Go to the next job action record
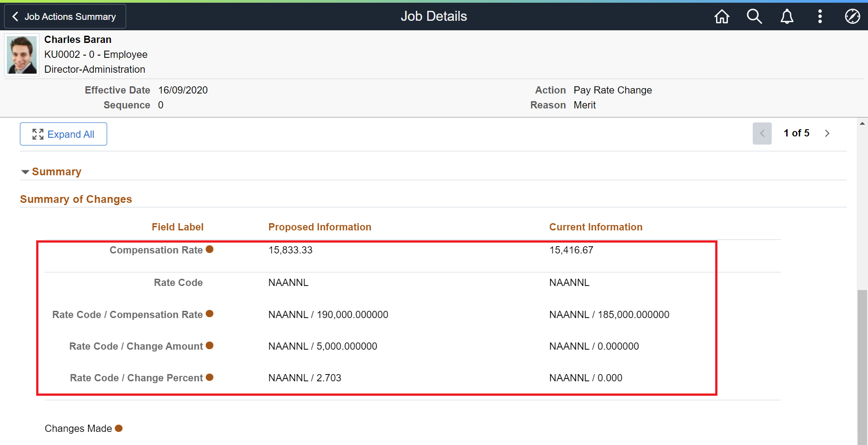This screenshot has width=868, height=445. click(x=827, y=133)
